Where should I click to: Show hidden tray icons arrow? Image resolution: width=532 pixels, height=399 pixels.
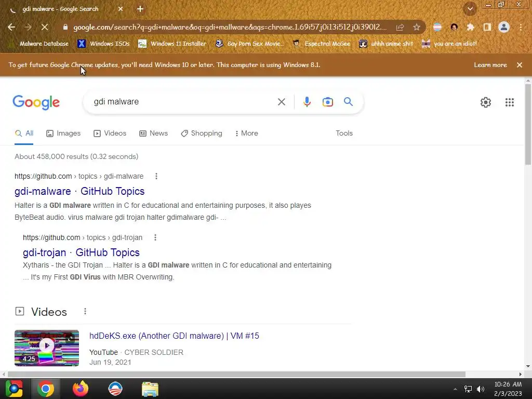pyautogui.click(x=455, y=389)
